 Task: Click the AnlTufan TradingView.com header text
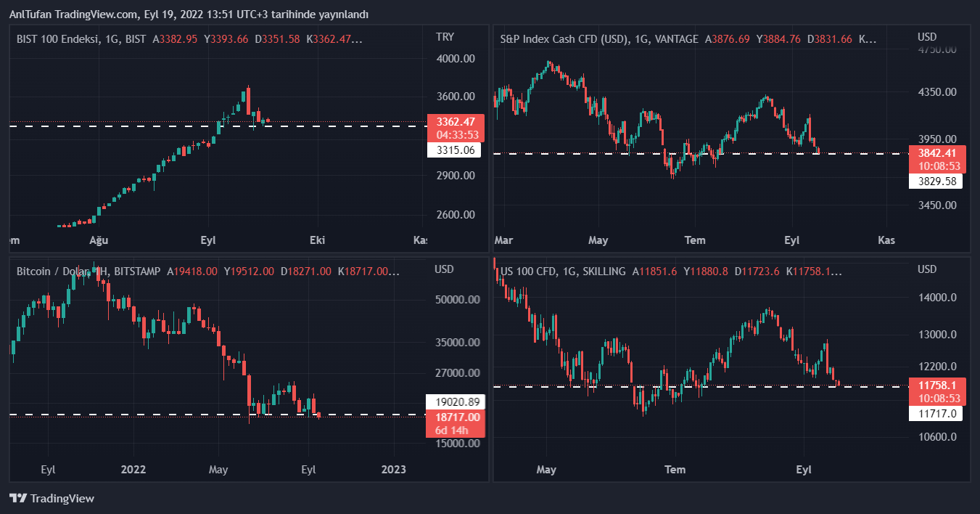coord(189,14)
